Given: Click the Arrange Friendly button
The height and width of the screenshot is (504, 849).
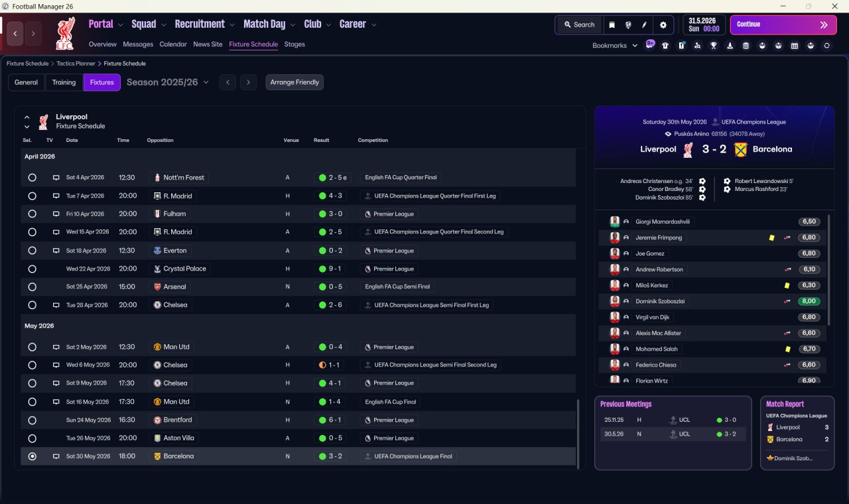Looking at the screenshot, I should pos(294,82).
